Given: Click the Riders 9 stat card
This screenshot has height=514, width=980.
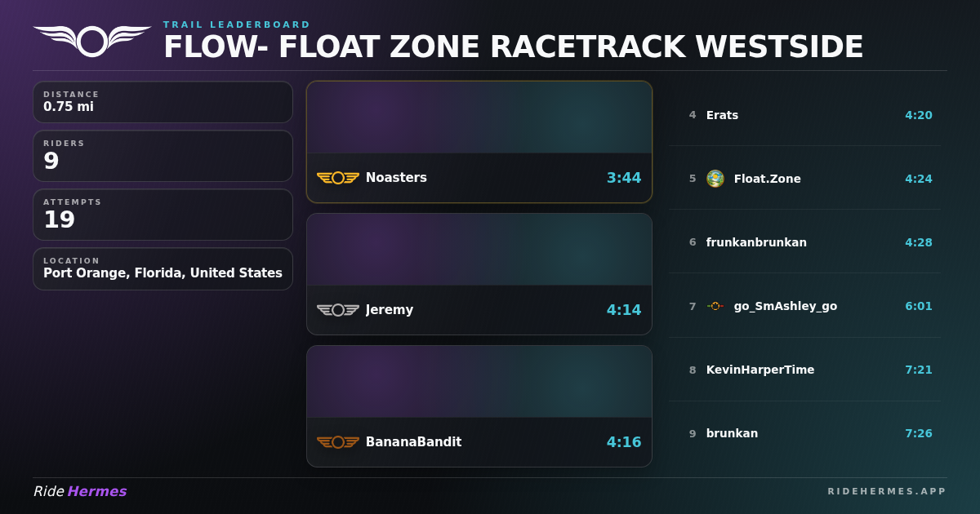Looking at the screenshot, I should tap(163, 156).
